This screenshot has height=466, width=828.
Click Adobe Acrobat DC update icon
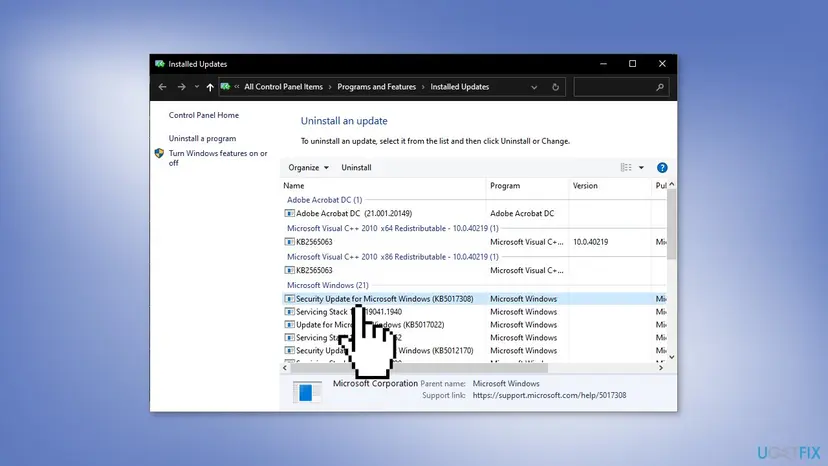tap(289, 213)
